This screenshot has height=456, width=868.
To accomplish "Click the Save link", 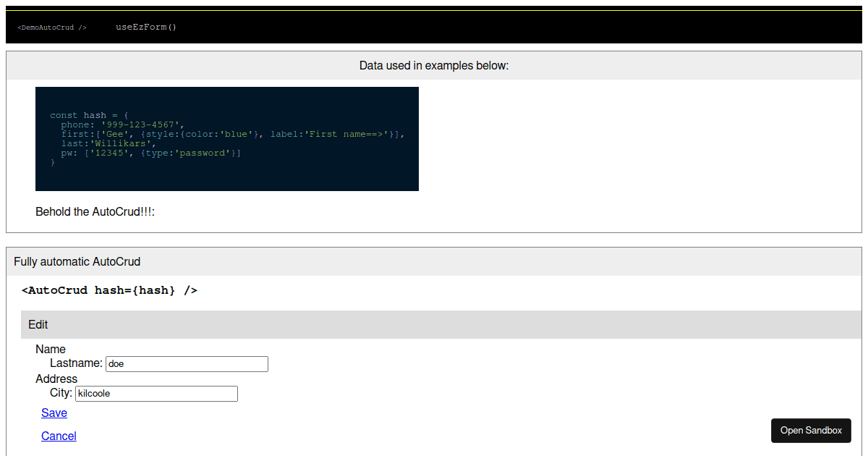I will pos(54,413).
